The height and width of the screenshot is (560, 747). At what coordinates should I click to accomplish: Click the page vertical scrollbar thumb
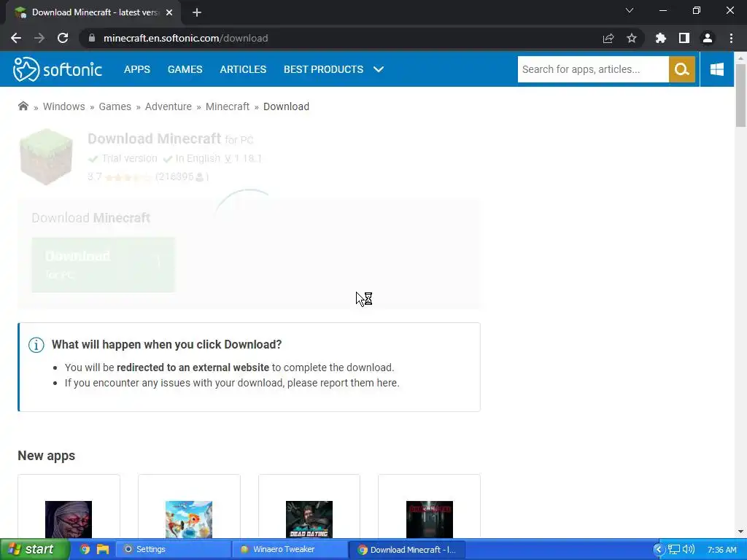coord(740,96)
